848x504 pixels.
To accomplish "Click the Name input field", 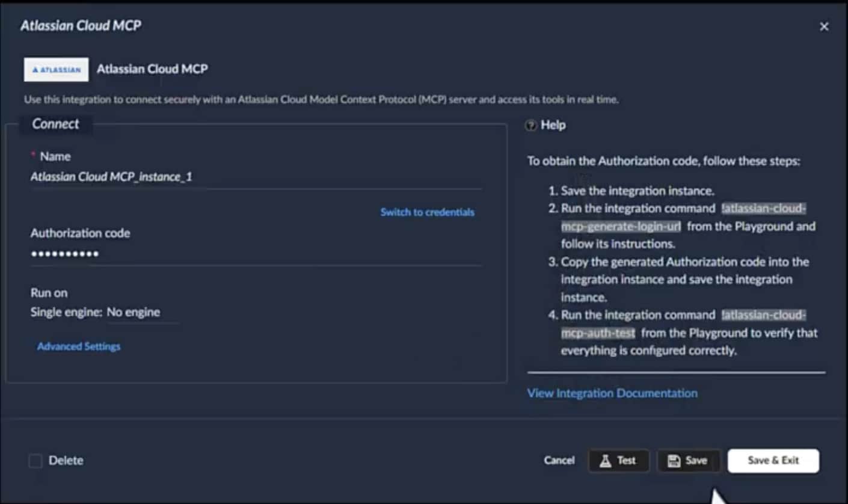I will tap(256, 177).
